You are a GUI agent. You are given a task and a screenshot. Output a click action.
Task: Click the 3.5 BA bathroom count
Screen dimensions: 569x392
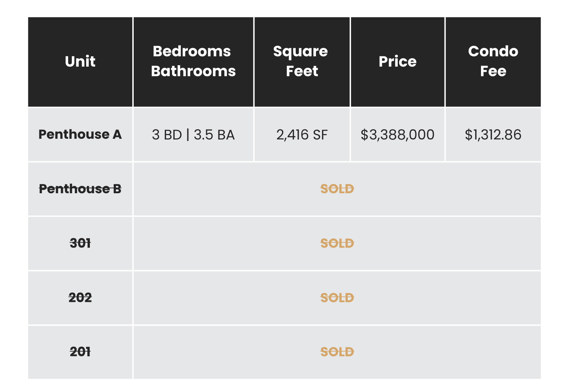(x=214, y=135)
